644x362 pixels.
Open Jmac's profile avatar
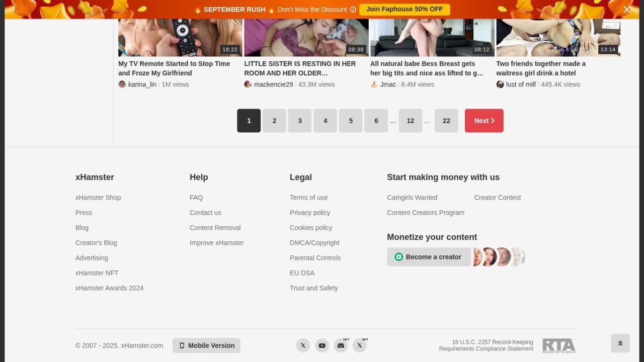tap(374, 84)
